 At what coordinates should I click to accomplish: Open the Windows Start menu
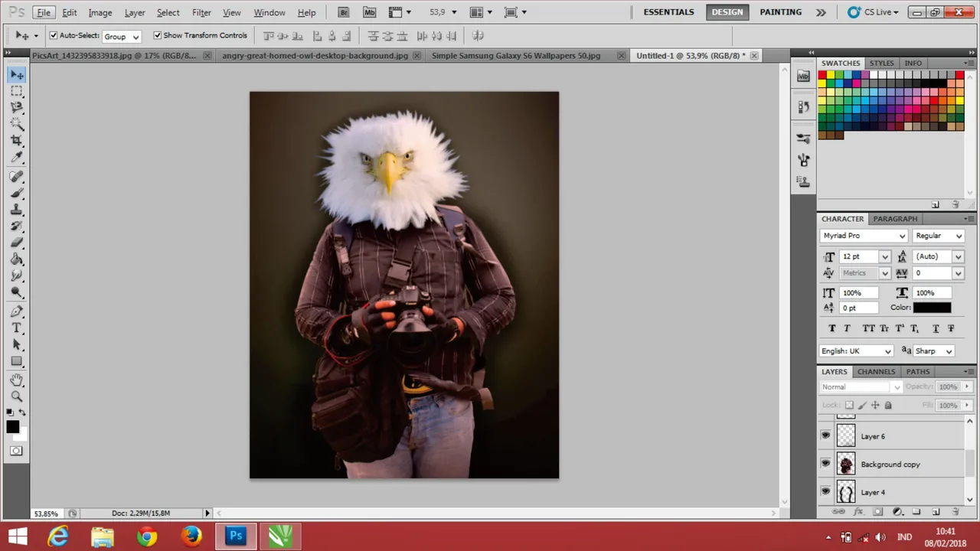coord(18,536)
